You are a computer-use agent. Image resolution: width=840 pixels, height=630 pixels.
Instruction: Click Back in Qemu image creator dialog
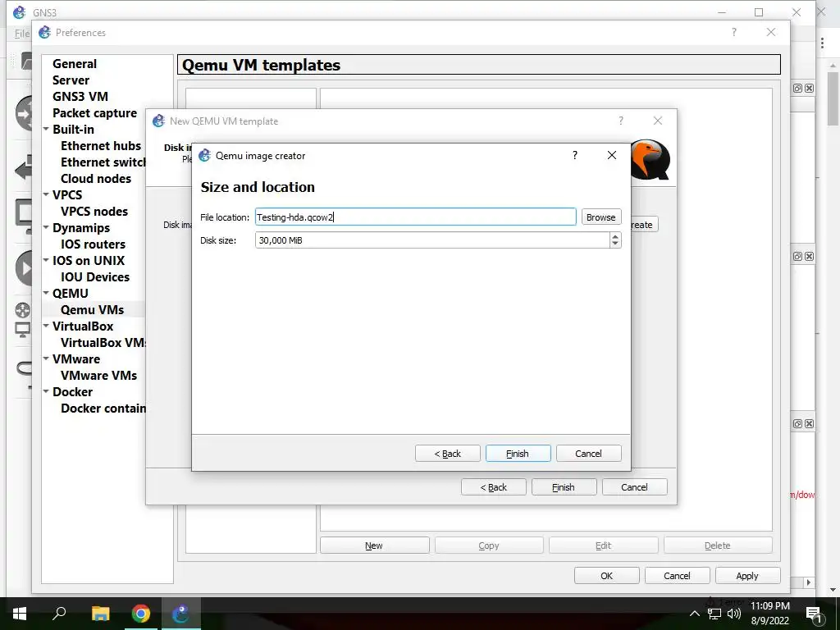(x=447, y=453)
